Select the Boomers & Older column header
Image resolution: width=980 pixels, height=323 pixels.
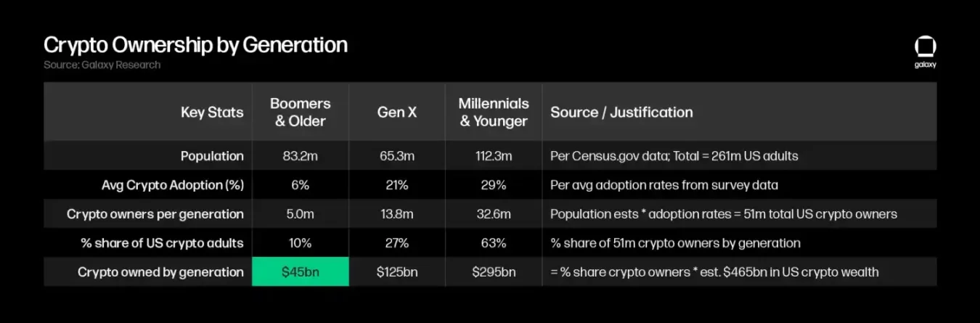301,113
